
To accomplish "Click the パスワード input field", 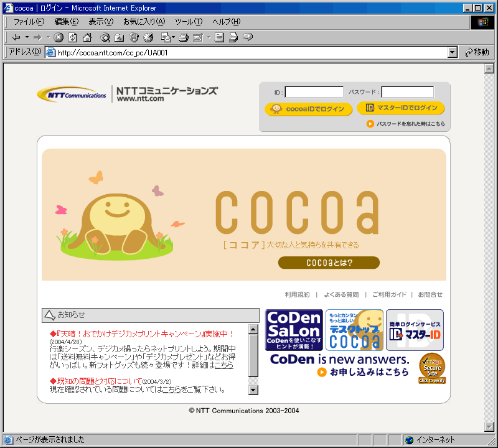I will pos(408,92).
